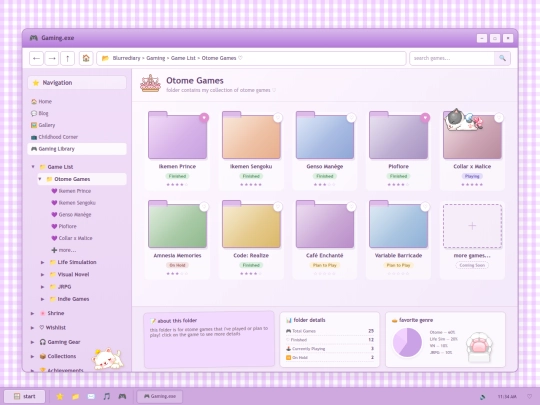Favorite Amnesia Memories with its heart
This screenshot has height=405, width=540.
pyautogui.click(x=204, y=207)
